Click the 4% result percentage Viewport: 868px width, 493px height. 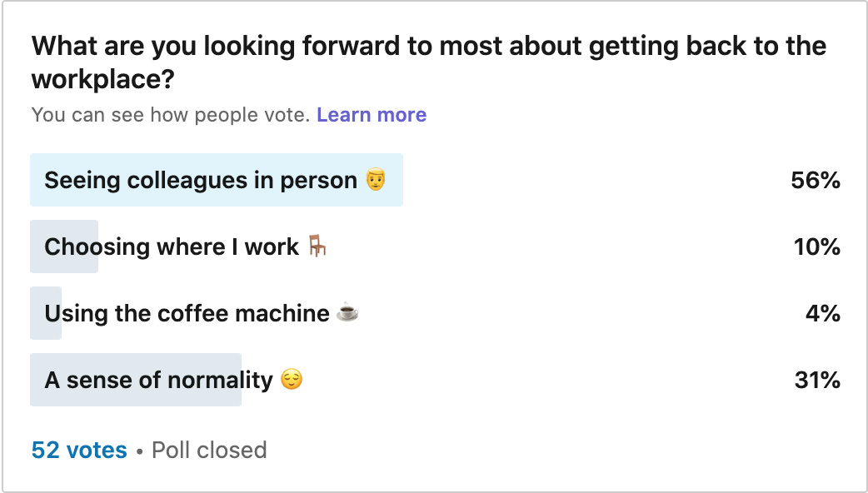click(823, 314)
